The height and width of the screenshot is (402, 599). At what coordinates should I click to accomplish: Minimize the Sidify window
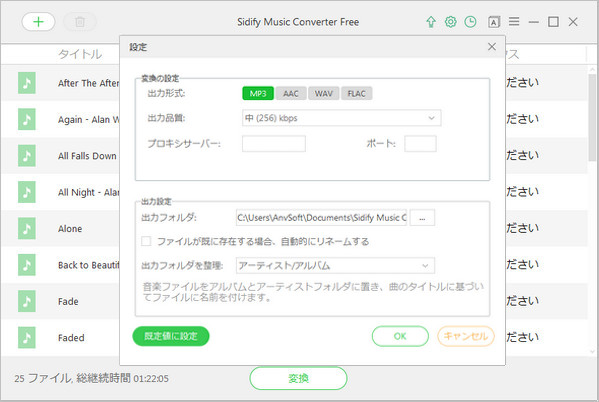[x=534, y=22]
